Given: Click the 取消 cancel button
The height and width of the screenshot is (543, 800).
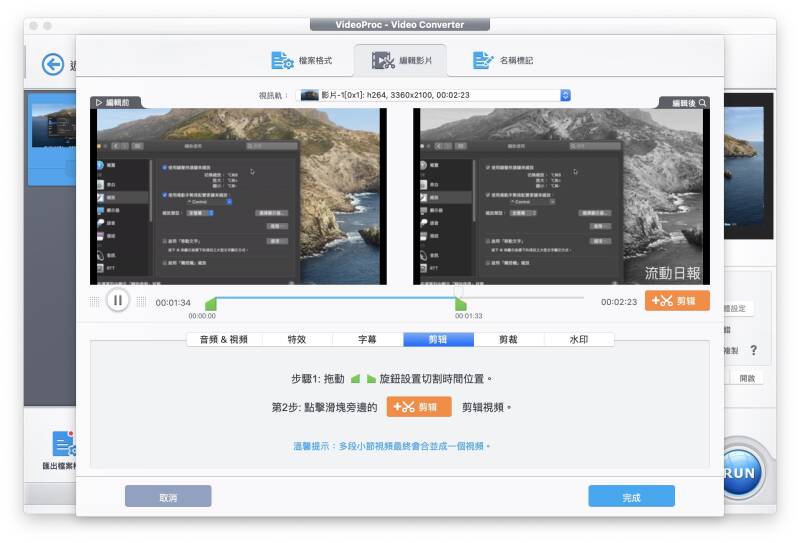Looking at the screenshot, I should click(168, 496).
